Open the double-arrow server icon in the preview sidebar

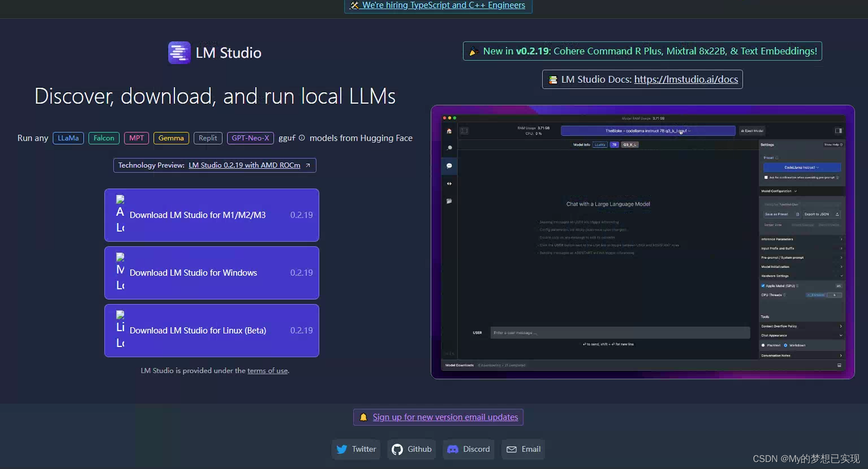point(449,183)
